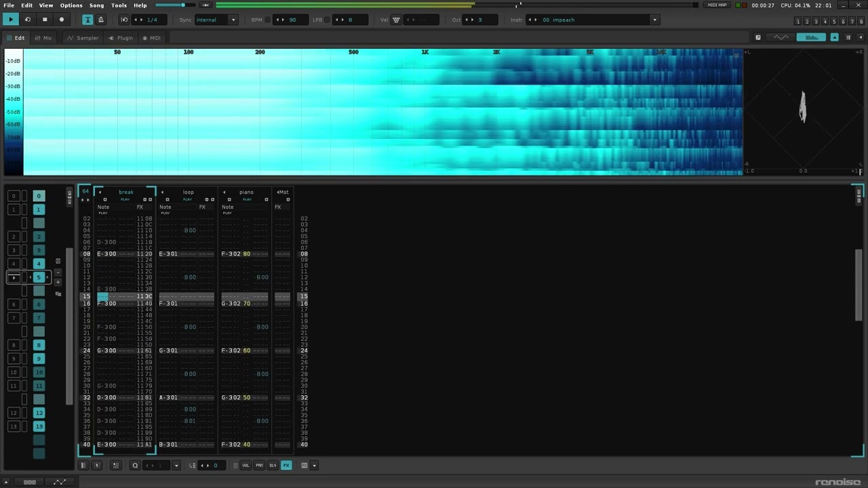Toggle the advanced edit panel icon
This screenshot has height=488, width=868.
(115, 466)
